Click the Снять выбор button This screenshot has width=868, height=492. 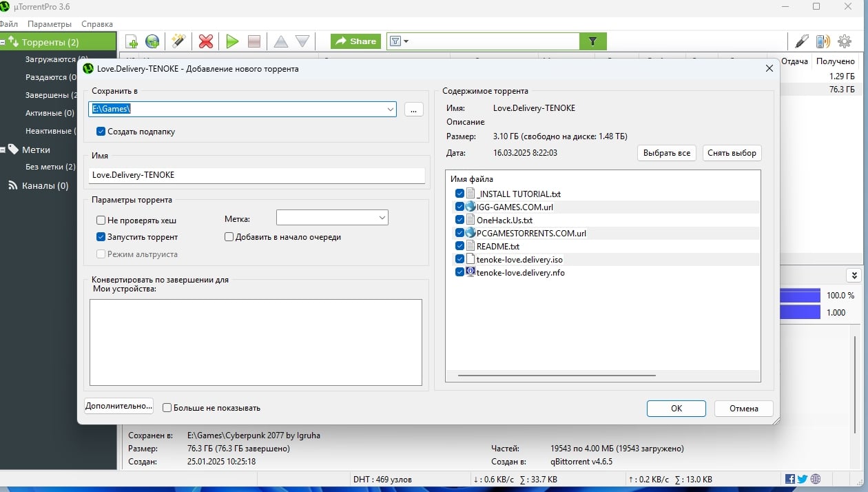tap(732, 153)
